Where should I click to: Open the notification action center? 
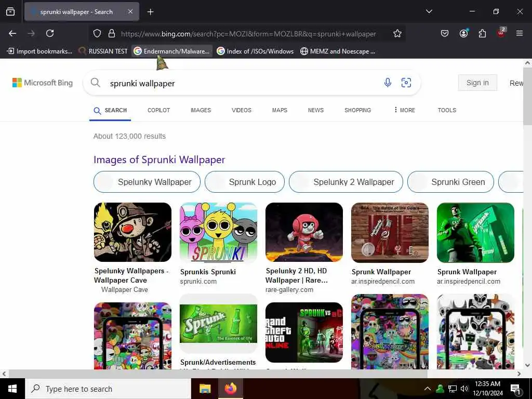(516, 389)
